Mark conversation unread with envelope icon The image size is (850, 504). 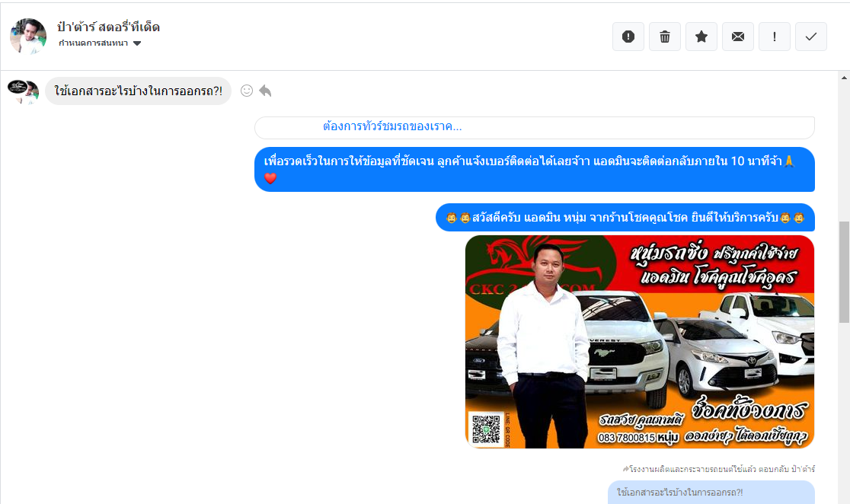(738, 37)
